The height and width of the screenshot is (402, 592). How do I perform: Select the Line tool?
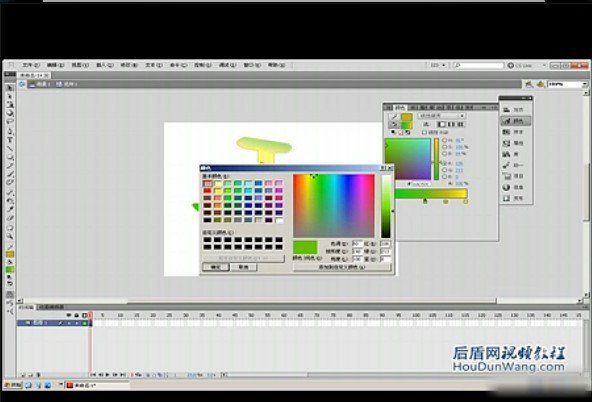pyautogui.click(x=10, y=148)
